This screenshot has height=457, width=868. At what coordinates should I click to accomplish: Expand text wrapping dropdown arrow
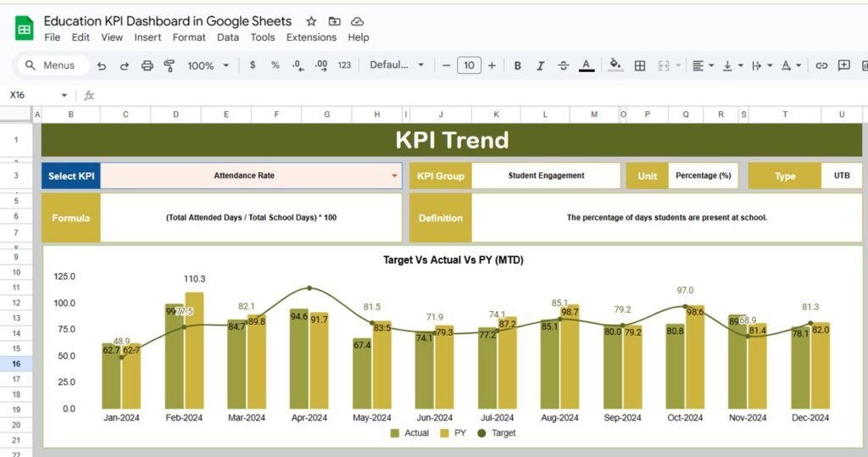pos(770,65)
